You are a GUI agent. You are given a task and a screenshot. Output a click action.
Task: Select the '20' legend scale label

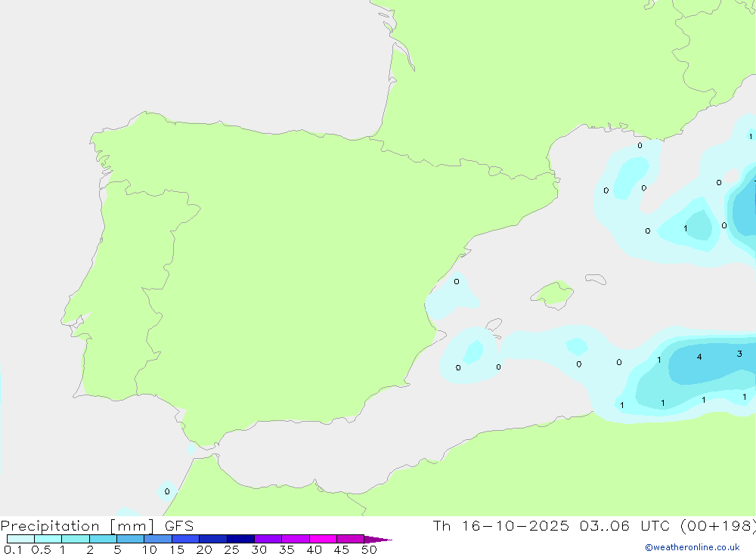(204, 549)
